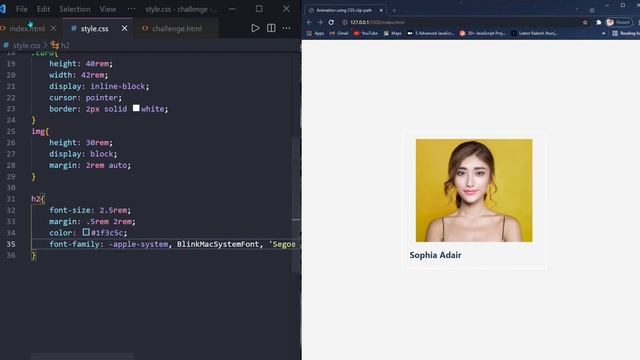The image size is (640, 360).
Task: Click the browser profile Paused button
Action: tap(619, 22)
